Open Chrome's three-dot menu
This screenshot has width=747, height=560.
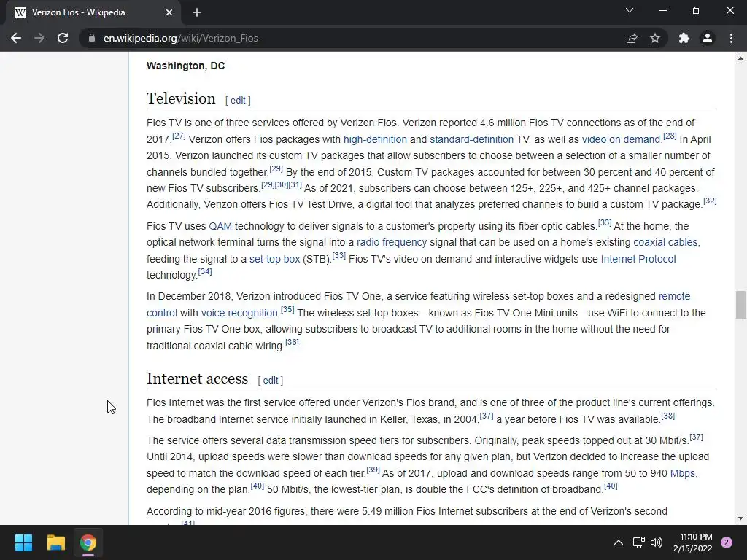tap(731, 38)
